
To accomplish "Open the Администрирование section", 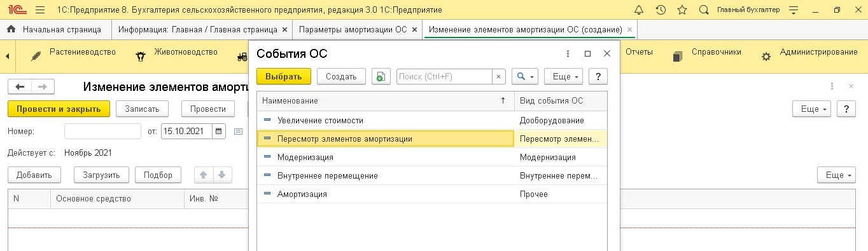I will point(809,53).
